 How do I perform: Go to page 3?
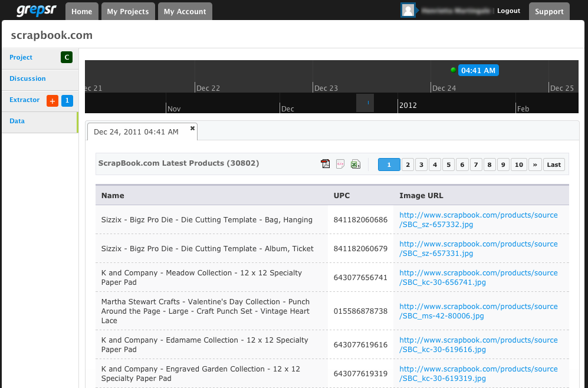[x=421, y=165]
